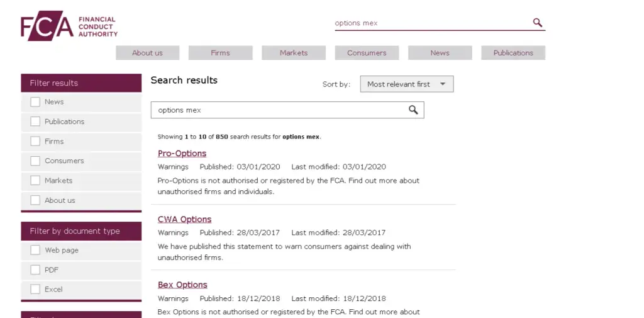The height and width of the screenshot is (318, 644).
Task: Click the results search box magnifier icon
Action: coord(413,110)
